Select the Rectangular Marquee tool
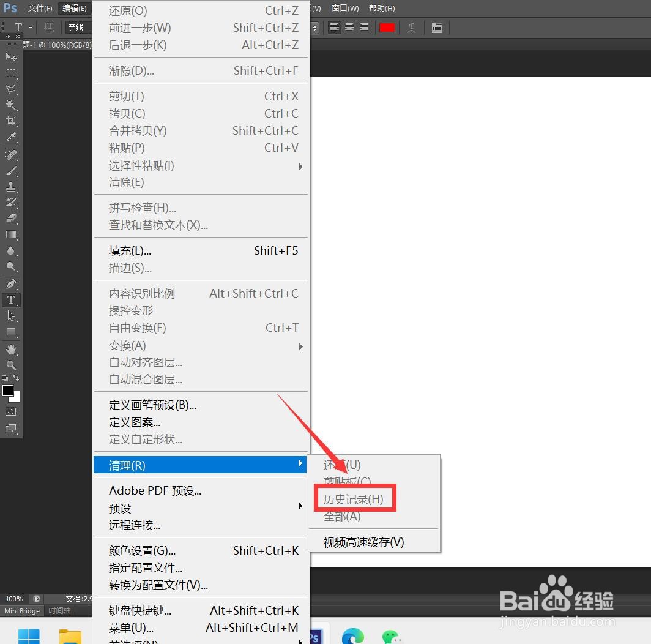Viewport: 651px width, 644px height. click(x=11, y=73)
